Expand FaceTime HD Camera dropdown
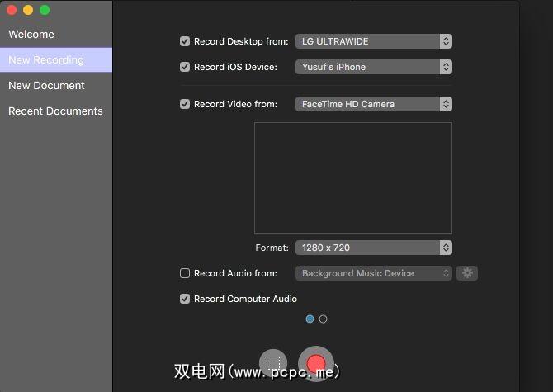The image size is (553, 392). pyautogui.click(x=373, y=104)
